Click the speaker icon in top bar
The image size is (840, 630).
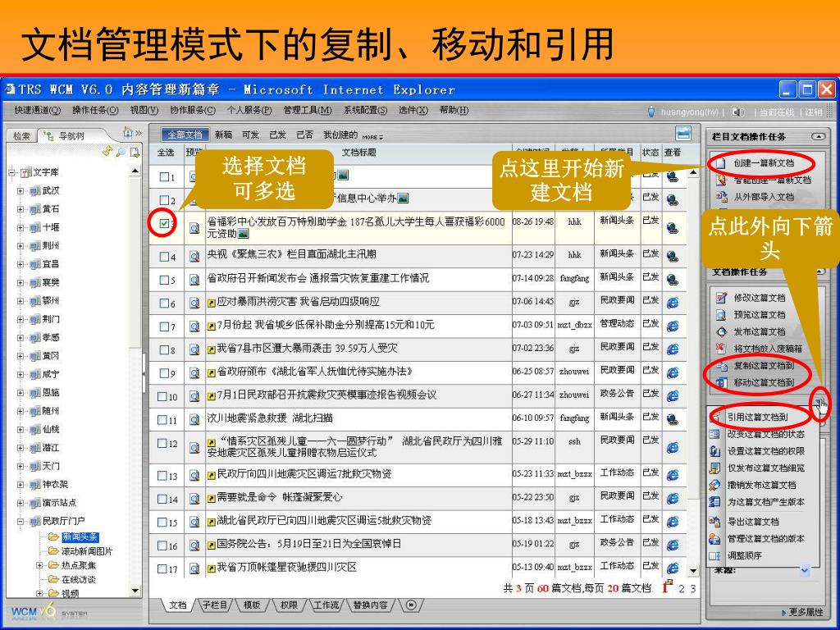coord(737,112)
